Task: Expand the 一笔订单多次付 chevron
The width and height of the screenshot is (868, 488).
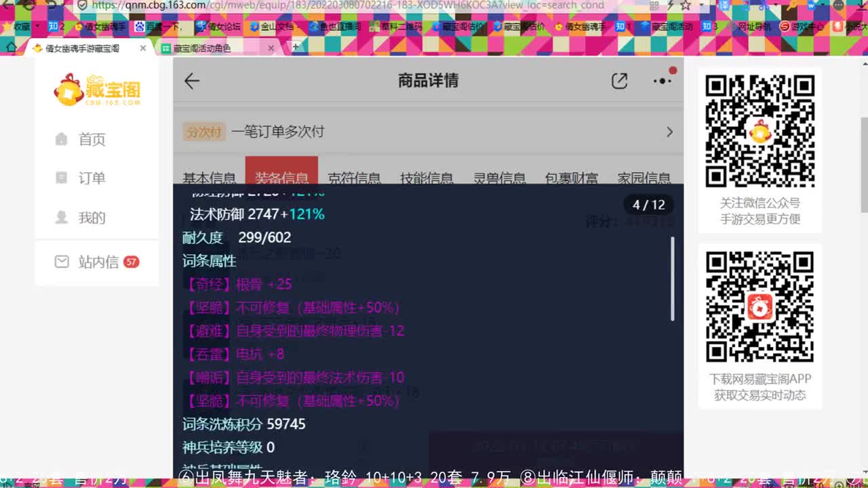Action: pyautogui.click(x=669, y=132)
